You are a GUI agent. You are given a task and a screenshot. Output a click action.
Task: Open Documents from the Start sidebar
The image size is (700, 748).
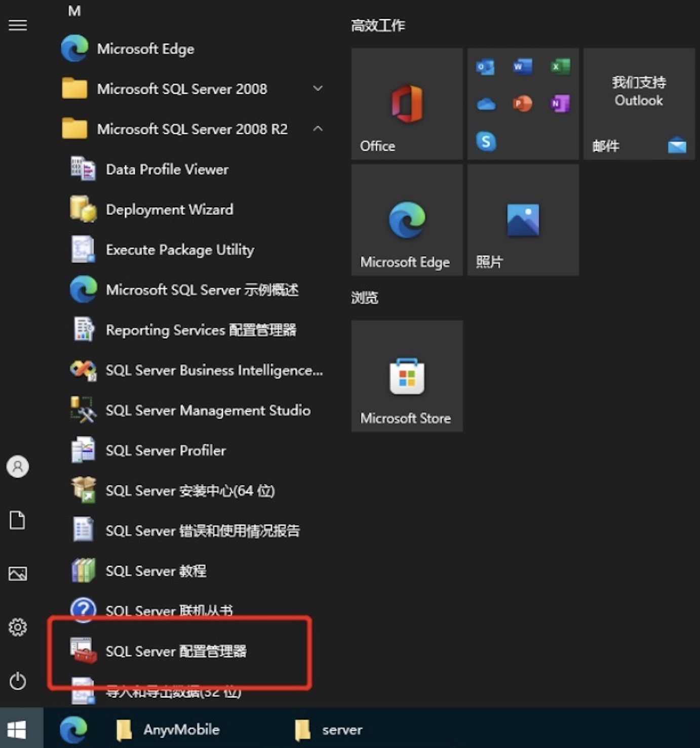[18, 520]
